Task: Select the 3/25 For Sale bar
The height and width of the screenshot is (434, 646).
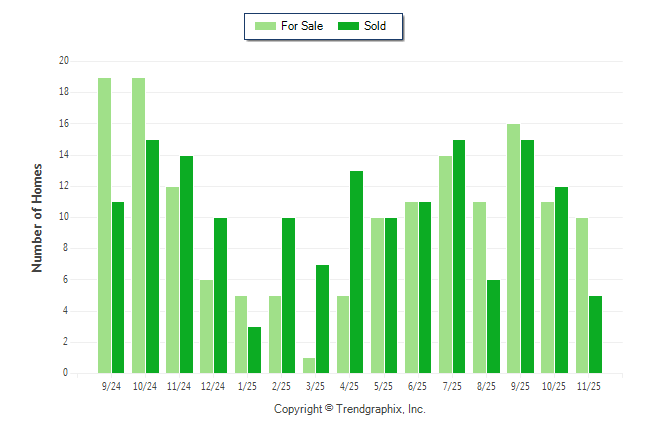Action: pyautogui.click(x=309, y=365)
